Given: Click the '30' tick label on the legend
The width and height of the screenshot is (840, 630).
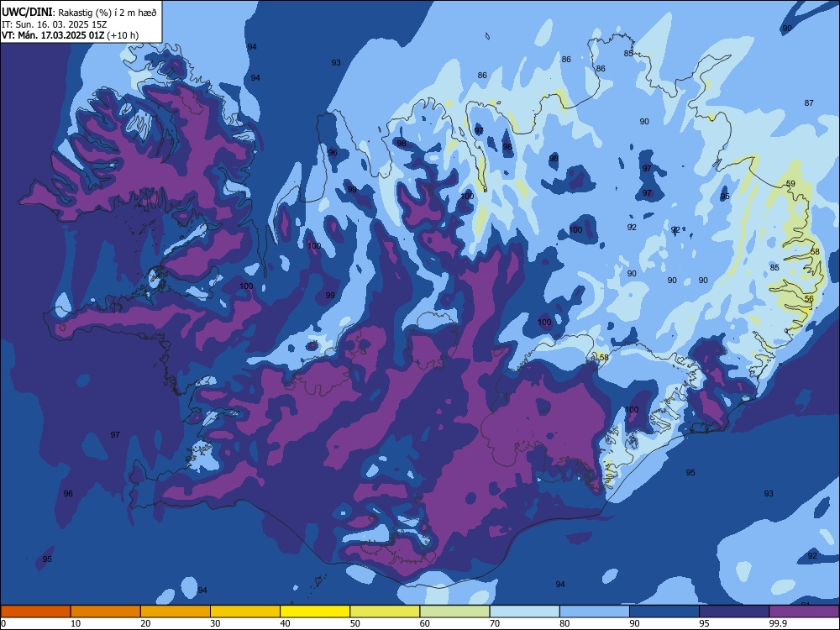Looking at the screenshot, I should click(x=215, y=623).
